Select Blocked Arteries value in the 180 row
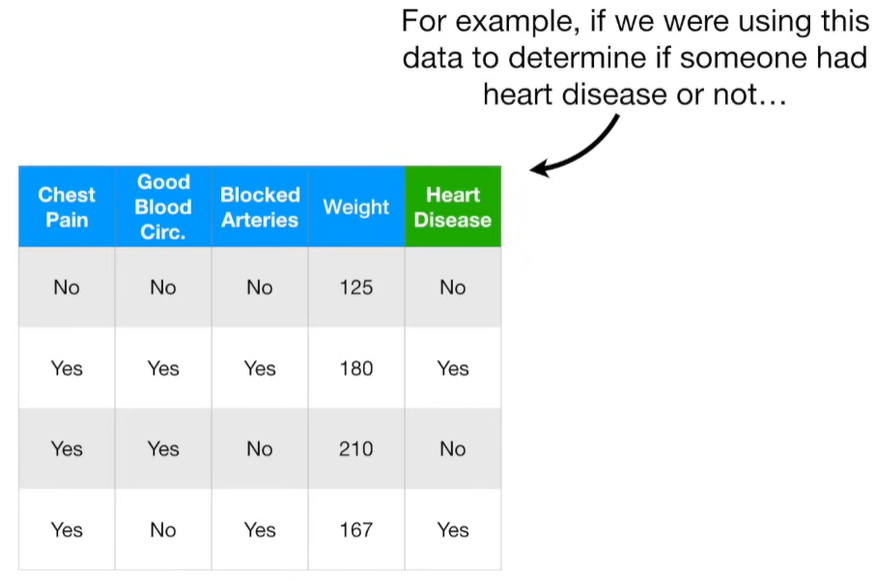The height and width of the screenshot is (581, 881). (260, 369)
